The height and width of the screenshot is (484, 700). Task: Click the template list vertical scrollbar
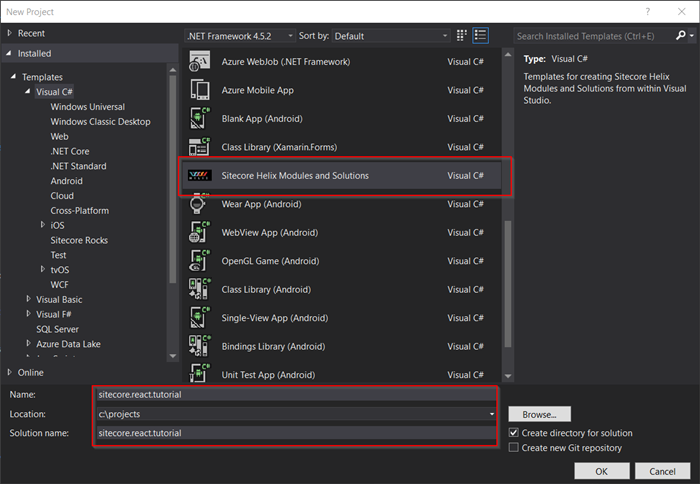(x=508, y=284)
